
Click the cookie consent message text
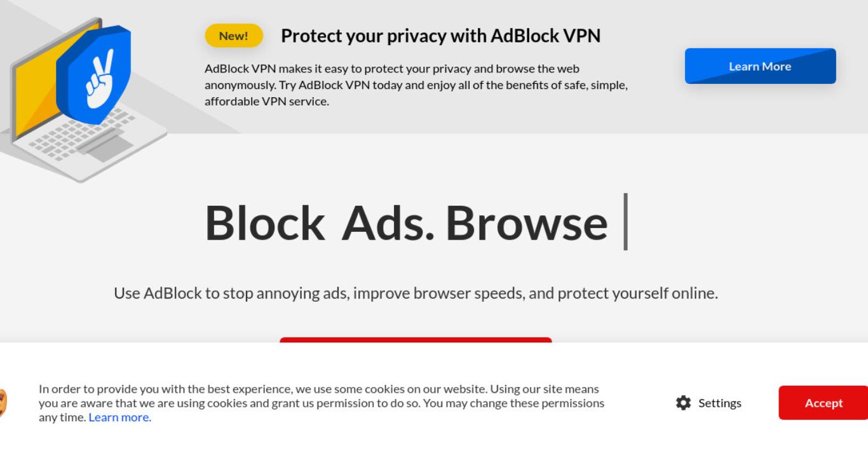click(x=322, y=403)
